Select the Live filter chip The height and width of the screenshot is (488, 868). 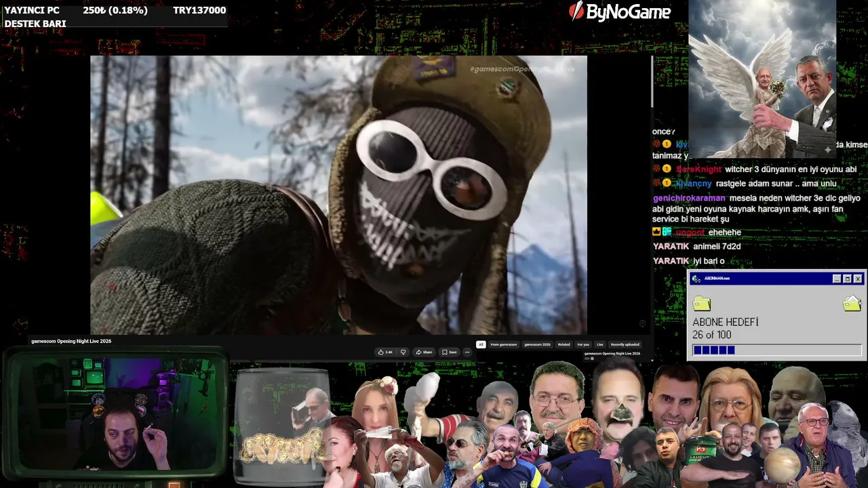coord(600,344)
